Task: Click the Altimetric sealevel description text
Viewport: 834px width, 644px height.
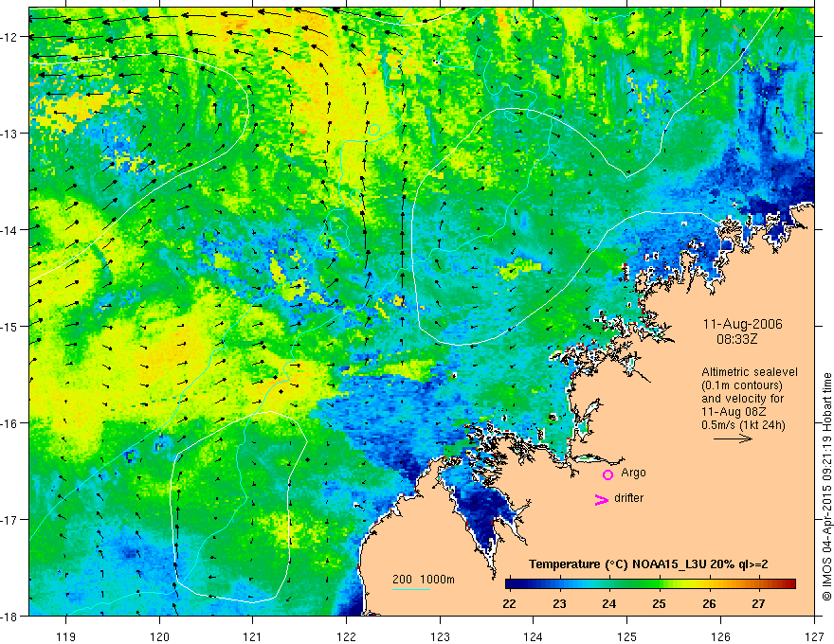Action: pyautogui.click(x=750, y=372)
